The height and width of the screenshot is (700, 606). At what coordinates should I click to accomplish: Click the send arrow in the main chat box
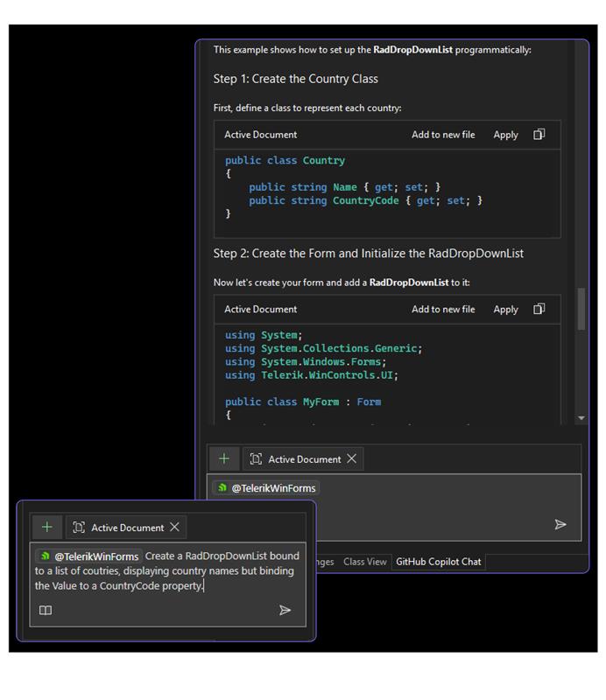pyautogui.click(x=560, y=524)
